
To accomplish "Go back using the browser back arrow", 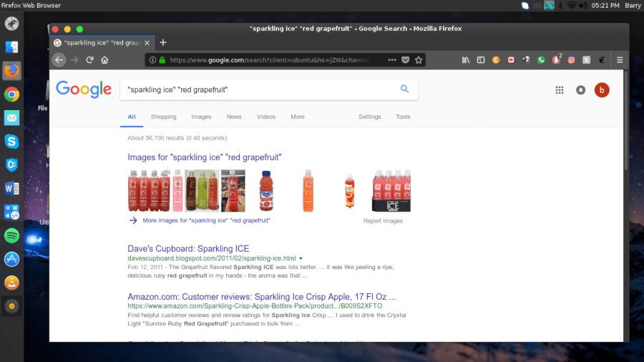I will (59, 60).
